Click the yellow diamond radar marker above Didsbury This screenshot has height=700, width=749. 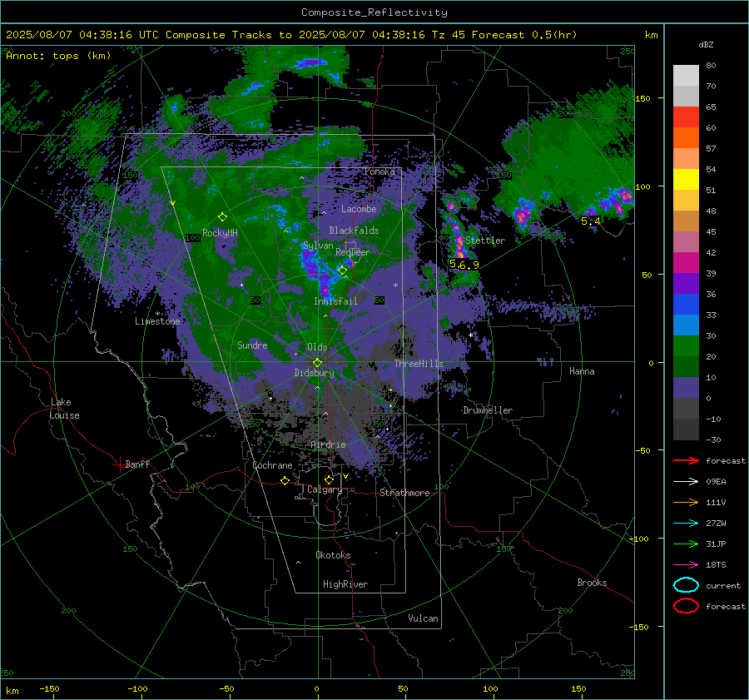pos(317,363)
